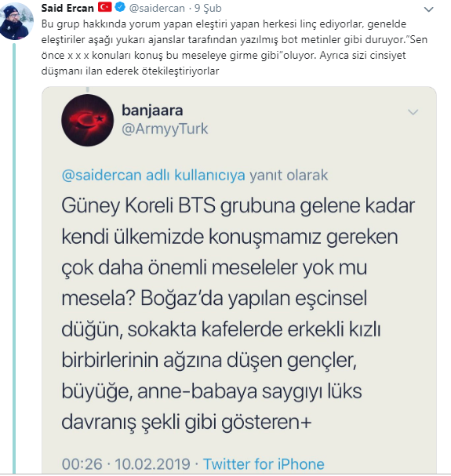Click the banjaara display name
451x476 pixels.
tap(152, 111)
